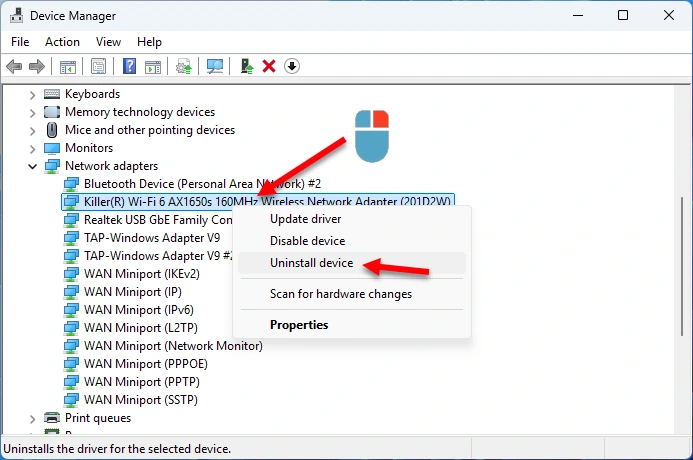Click the blue Help question mark icon
Viewport: 693px width, 460px height.
click(x=129, y=66)
